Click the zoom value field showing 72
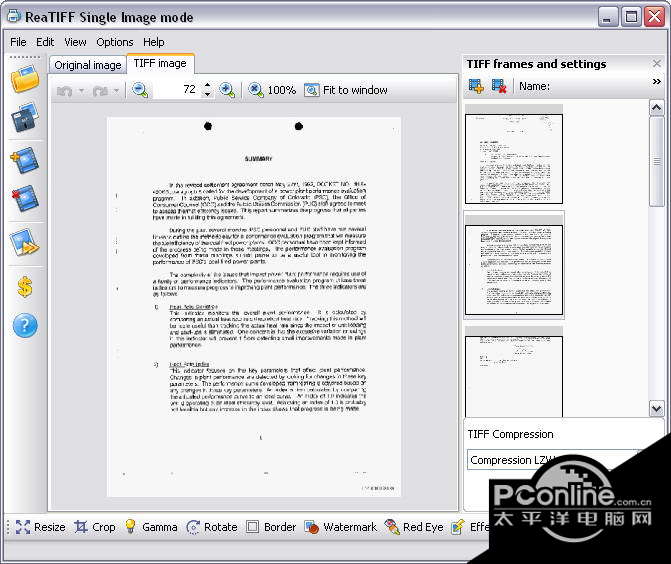The image size is (671, 564). point(178,89)
